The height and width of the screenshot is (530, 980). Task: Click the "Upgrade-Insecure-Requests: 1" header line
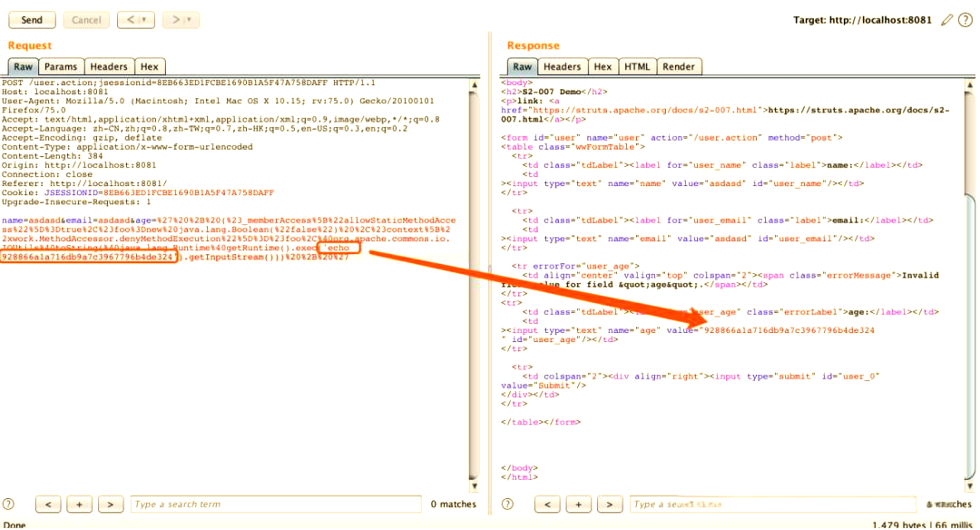pyautogui.click(x=76, y=201)
